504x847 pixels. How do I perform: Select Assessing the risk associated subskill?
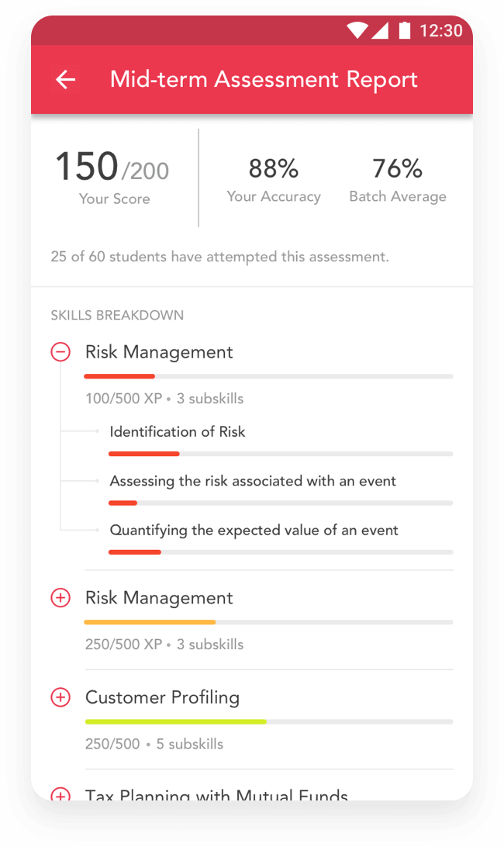pos(253,481)
